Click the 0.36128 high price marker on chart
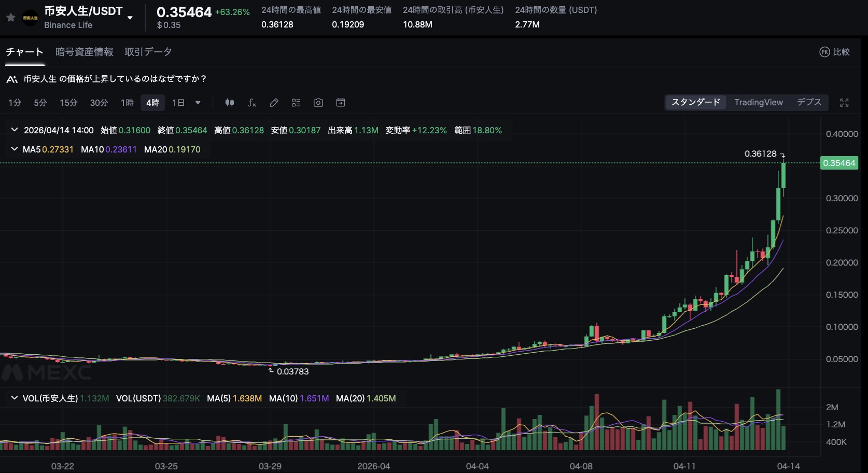The width and height of the screenshot is (868, 473). point(761,154)
